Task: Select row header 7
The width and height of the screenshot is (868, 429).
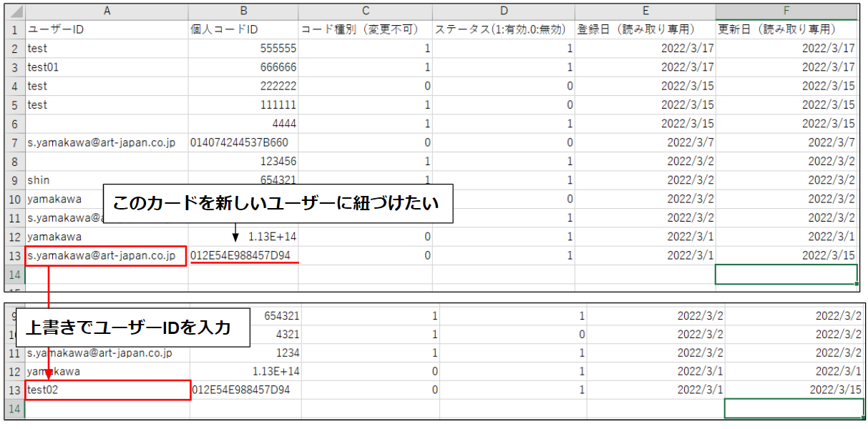Action: pos(14,142)
